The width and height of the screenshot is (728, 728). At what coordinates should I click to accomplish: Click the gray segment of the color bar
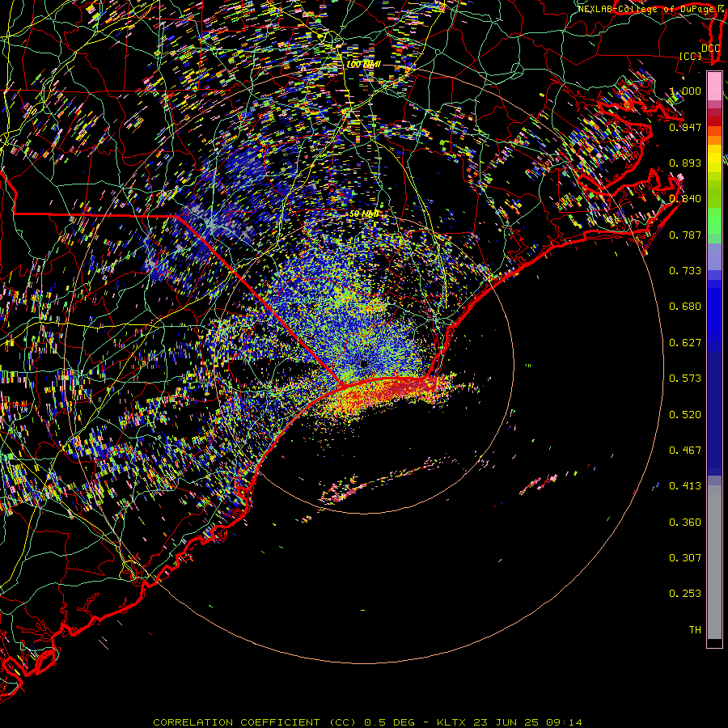coord(714,562)
